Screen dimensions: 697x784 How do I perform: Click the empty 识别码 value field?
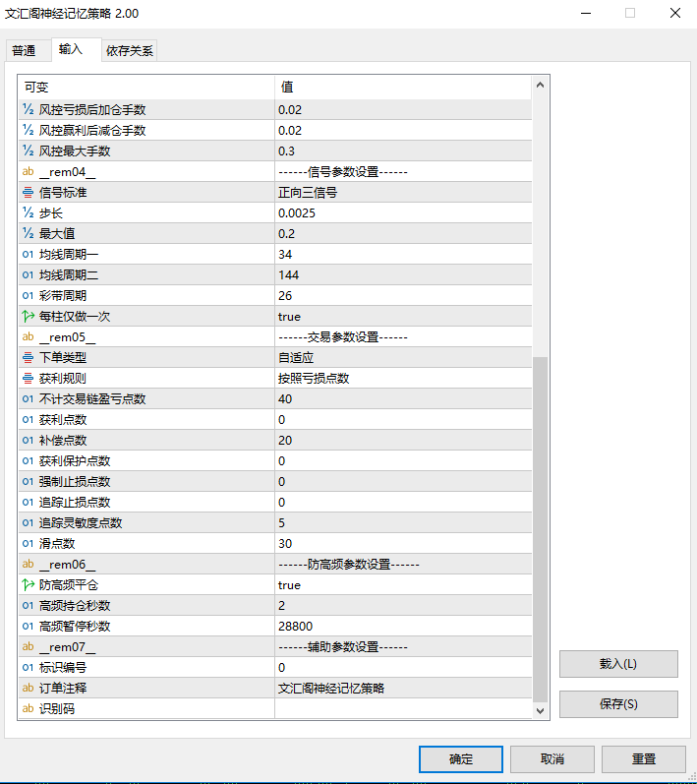402,709
